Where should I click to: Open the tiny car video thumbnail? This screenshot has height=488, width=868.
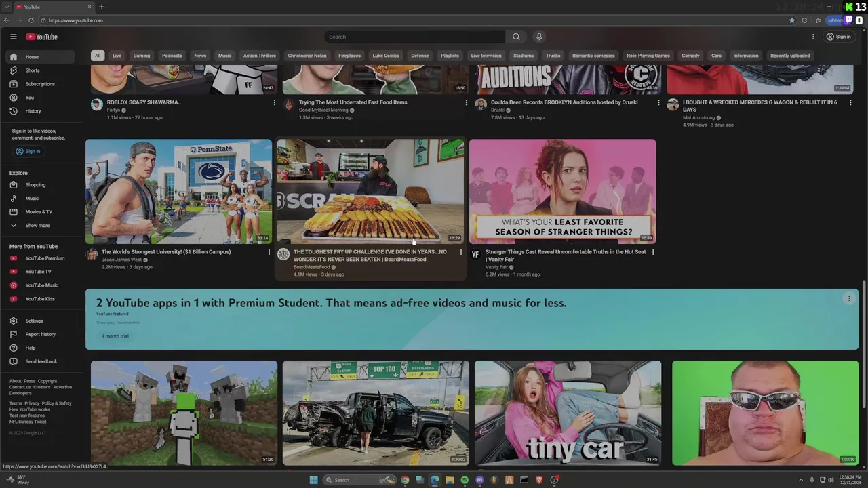point(568,412)
